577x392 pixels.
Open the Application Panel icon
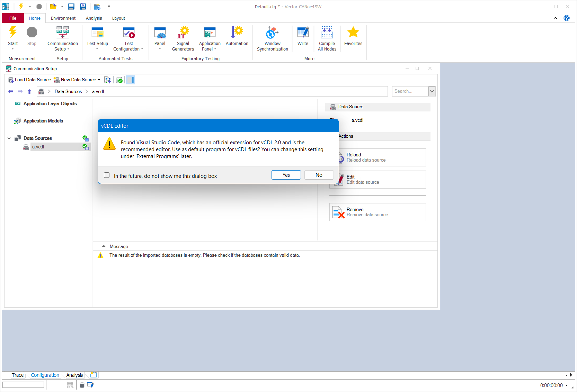(210, 32)
